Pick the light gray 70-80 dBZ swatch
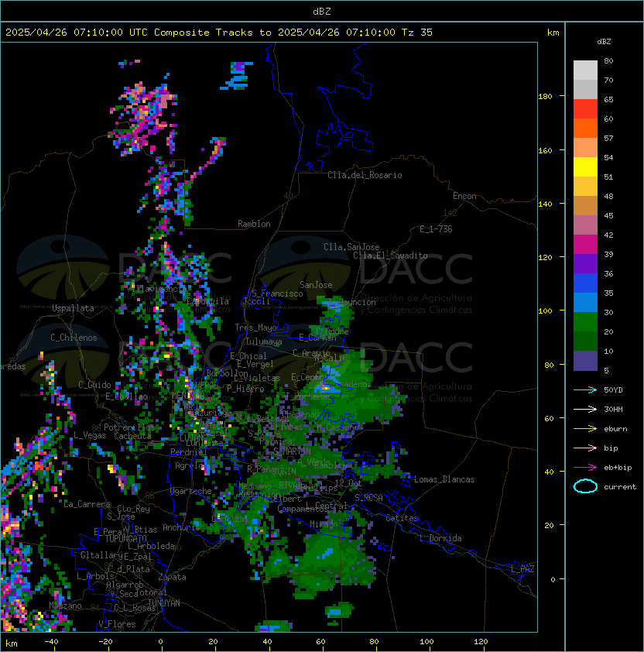This screenshot has width=644, height=652. pos(585,70)
